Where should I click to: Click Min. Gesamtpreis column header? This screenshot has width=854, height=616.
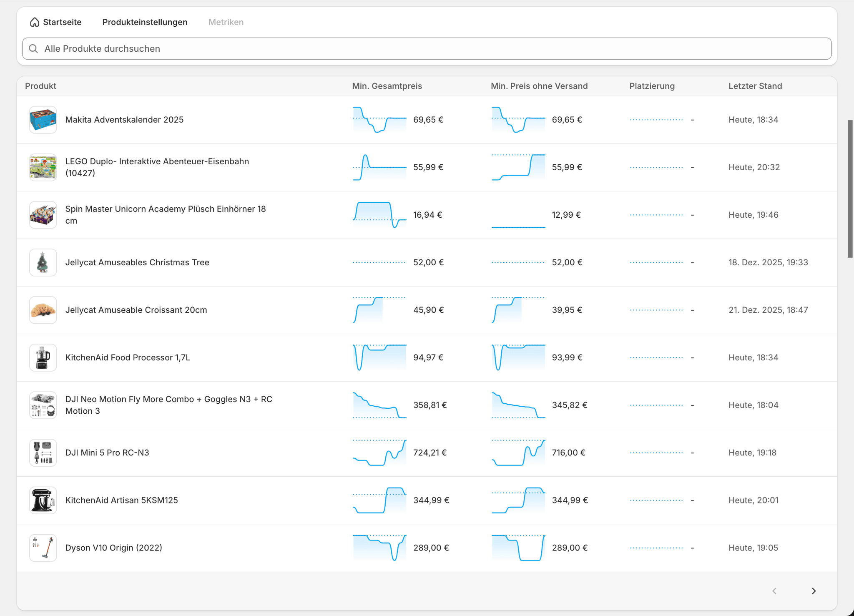point(387,86)
